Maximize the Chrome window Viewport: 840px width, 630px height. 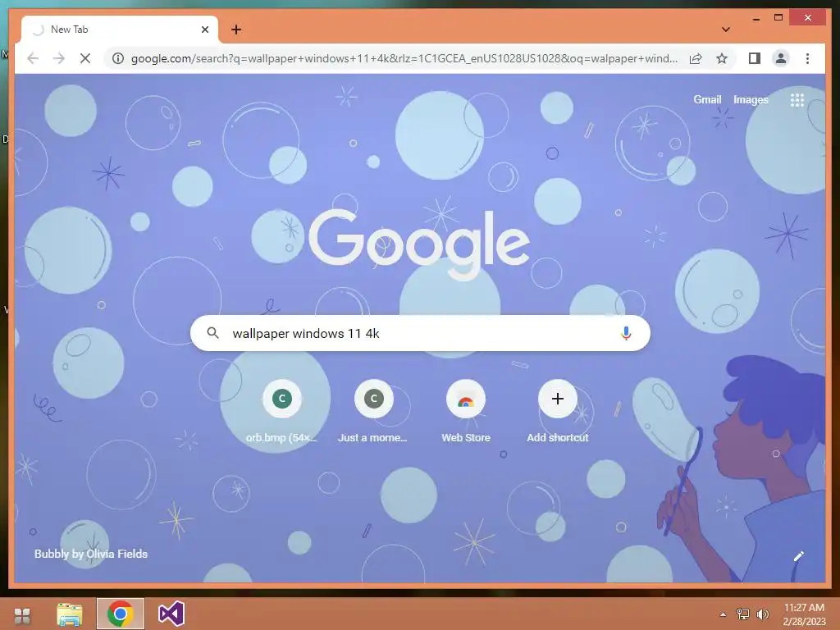[x=778, y=18]
